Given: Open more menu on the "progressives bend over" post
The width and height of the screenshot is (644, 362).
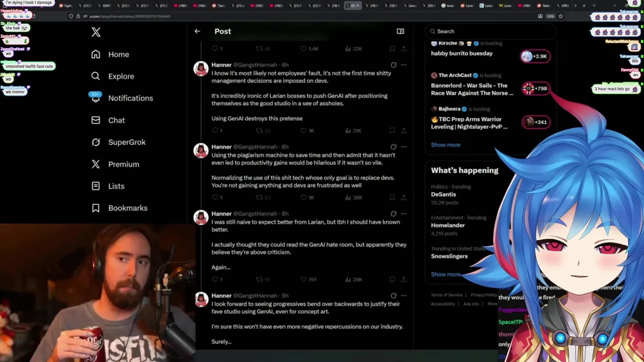Looking at the screenshot, I should 404,296.
